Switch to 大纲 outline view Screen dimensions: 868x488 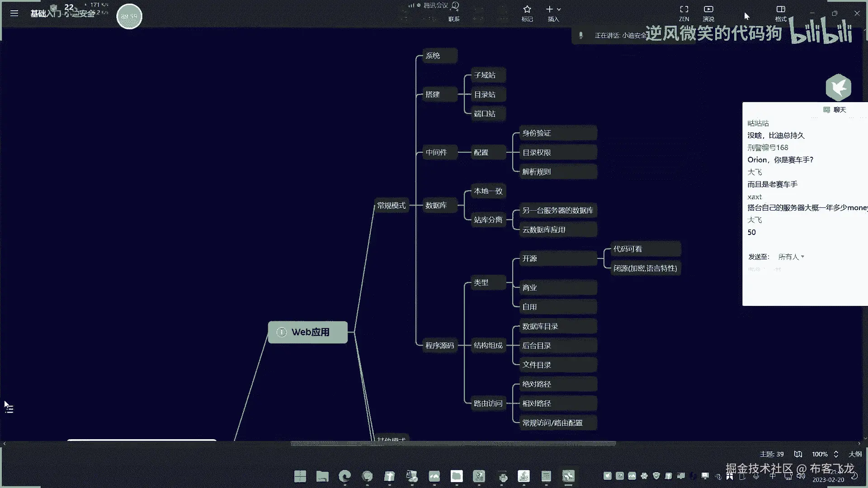[x=855, y=454]
